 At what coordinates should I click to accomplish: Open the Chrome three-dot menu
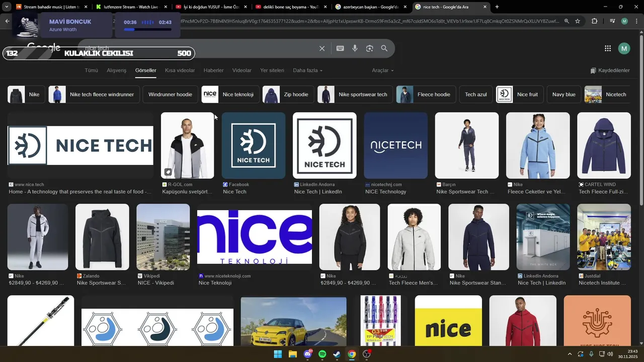636,21
